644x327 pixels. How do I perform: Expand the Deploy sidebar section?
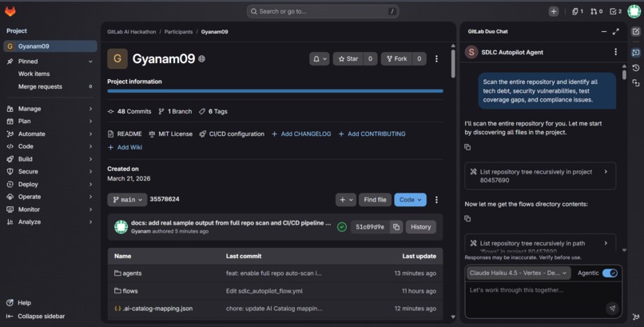pos(50,185)
